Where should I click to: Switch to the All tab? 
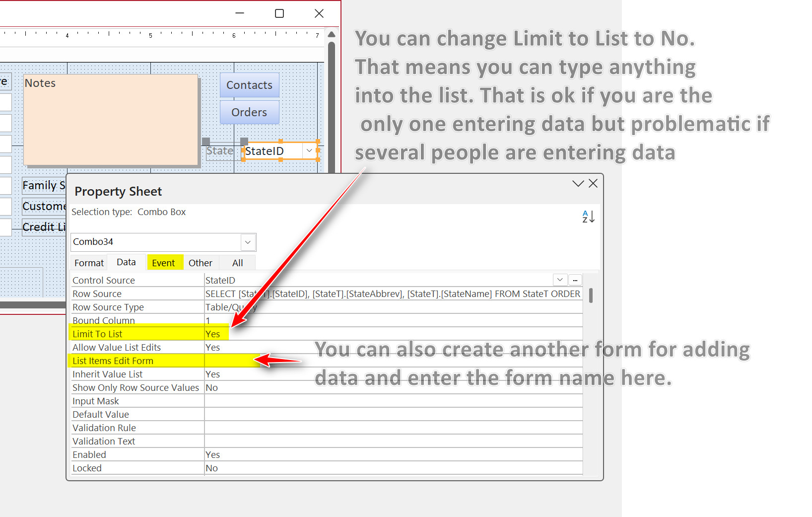tap(237, 262)
